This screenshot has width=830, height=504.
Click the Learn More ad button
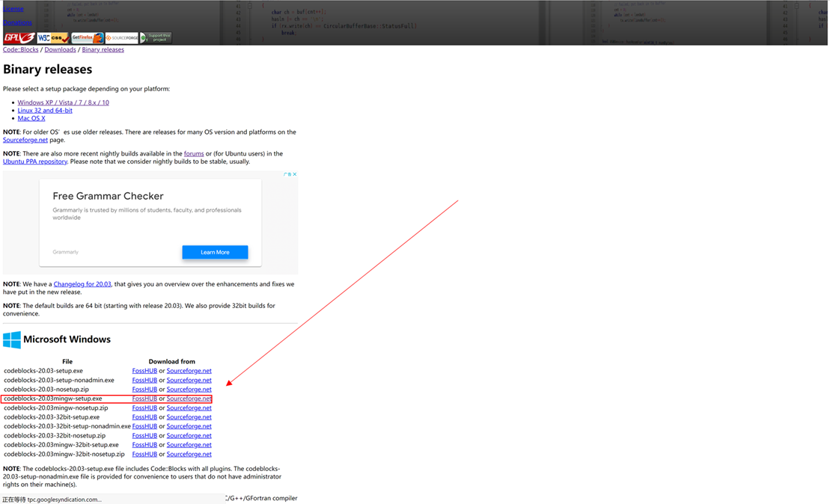pos(215,252)
